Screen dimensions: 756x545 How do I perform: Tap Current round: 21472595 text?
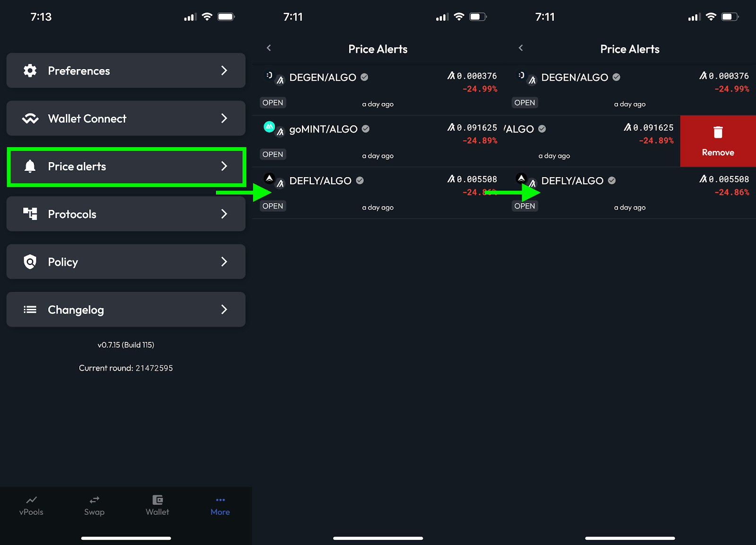126,368
